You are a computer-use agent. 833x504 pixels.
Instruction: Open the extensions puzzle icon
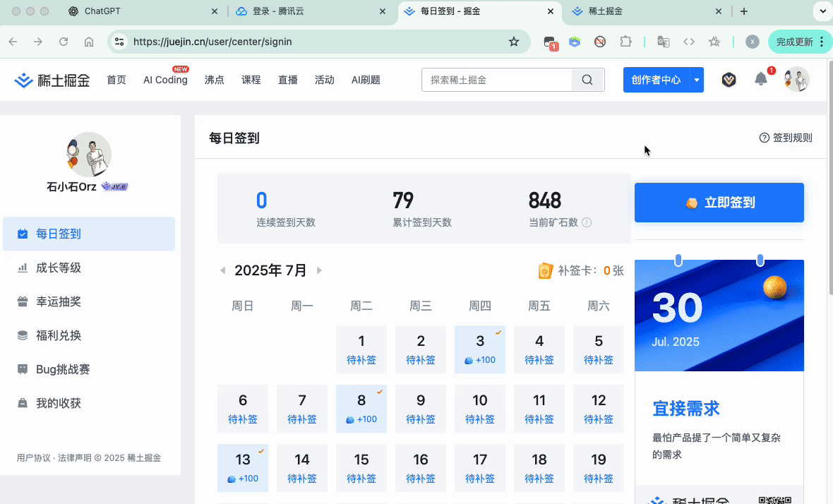(626, 42)
